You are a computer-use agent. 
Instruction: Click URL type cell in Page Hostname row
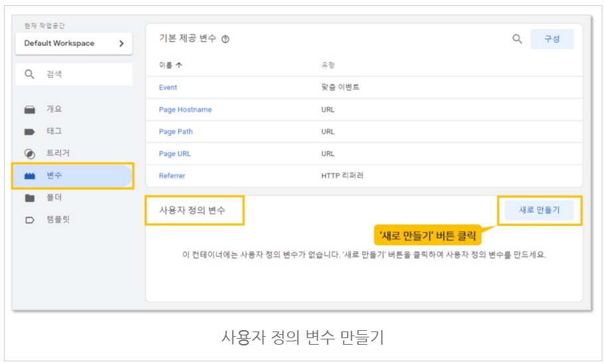pos(328,110)
